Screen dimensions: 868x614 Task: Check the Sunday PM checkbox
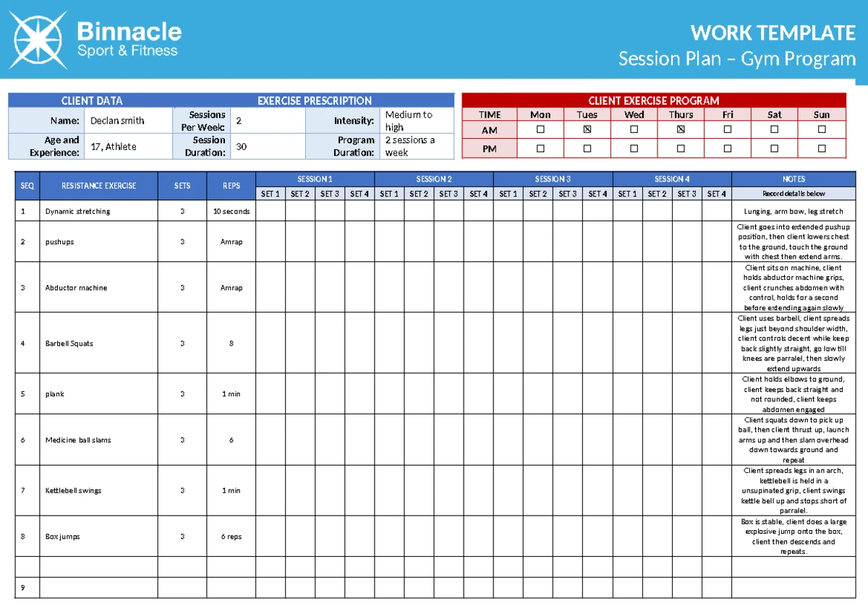[x=822, y=148]
